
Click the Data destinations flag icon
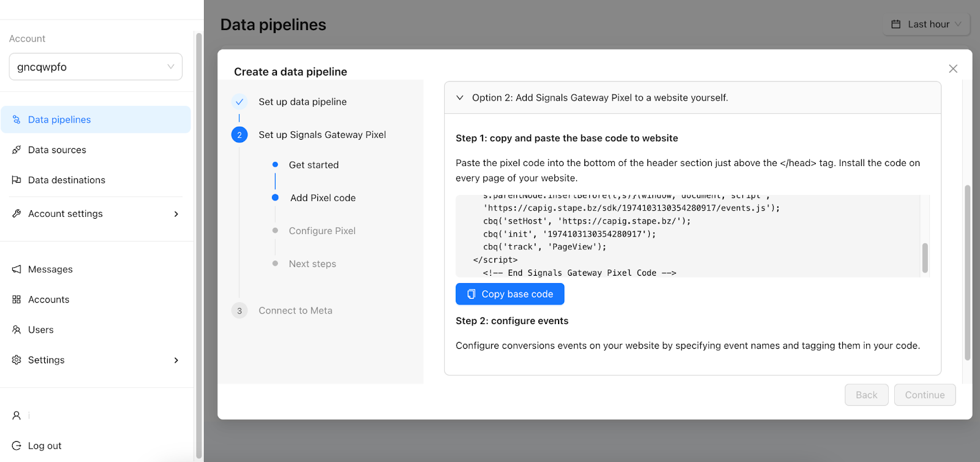[x=17, y=180]
